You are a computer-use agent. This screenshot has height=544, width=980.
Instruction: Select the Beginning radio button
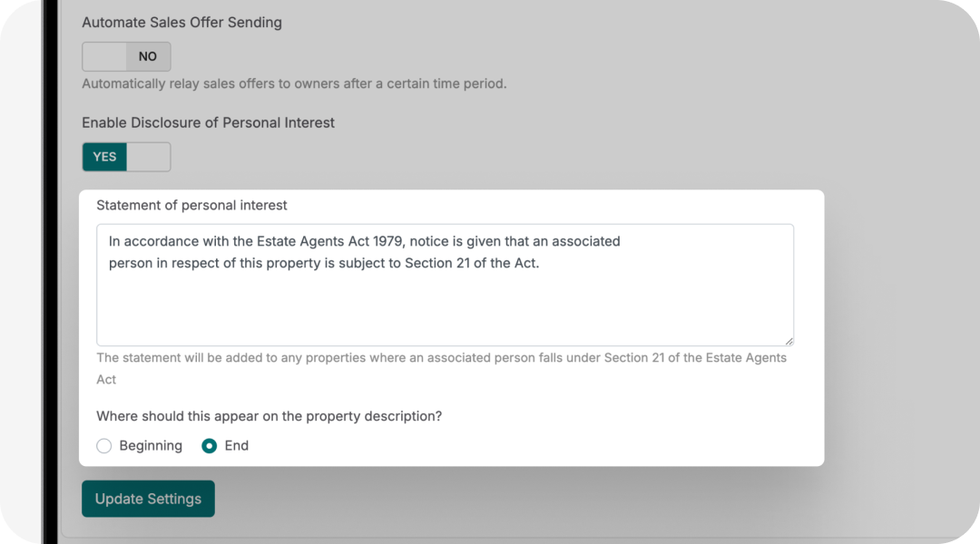pyautogui.click(x=103, y=445)
